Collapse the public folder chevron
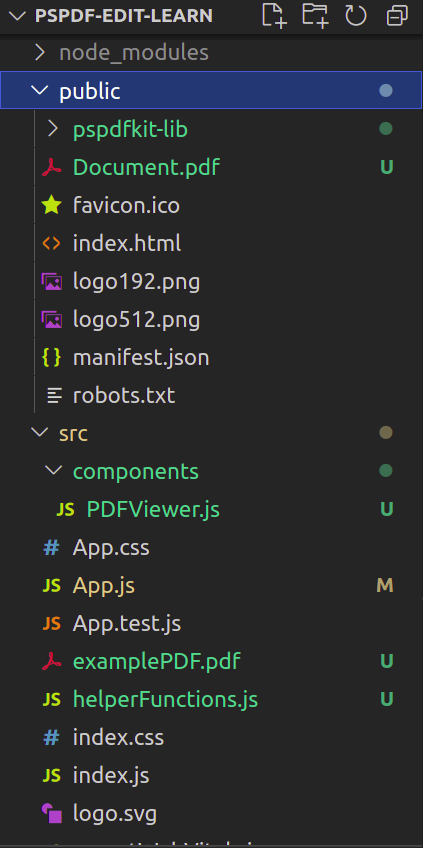The height and width of the screenshot is (848, 423). (x=39, y=90)
